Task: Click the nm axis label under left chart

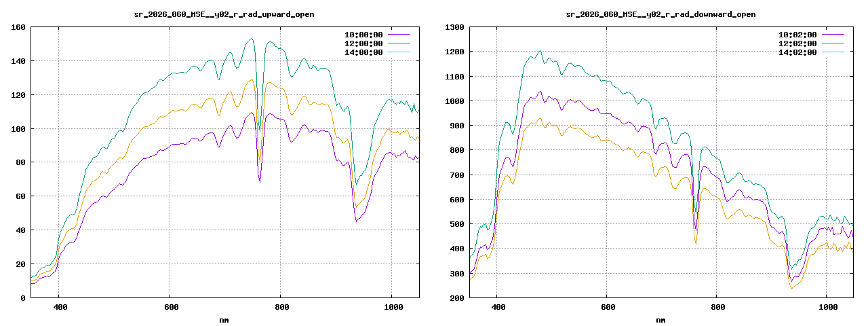Action: coord(224,319)
